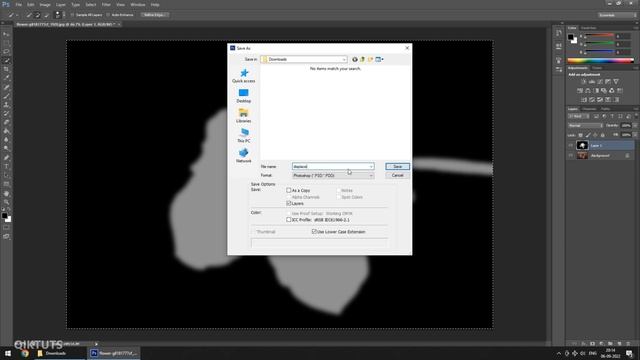Open the File menu
The width and height of the screenshot is (640, 360).
click(18, 4)
